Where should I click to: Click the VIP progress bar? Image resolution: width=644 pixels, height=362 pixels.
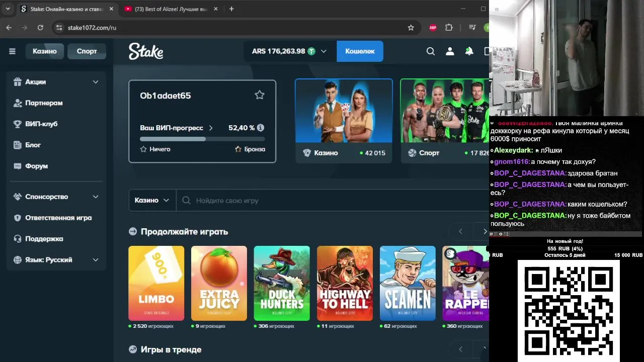pyautogui.click(x=202, y=139)
